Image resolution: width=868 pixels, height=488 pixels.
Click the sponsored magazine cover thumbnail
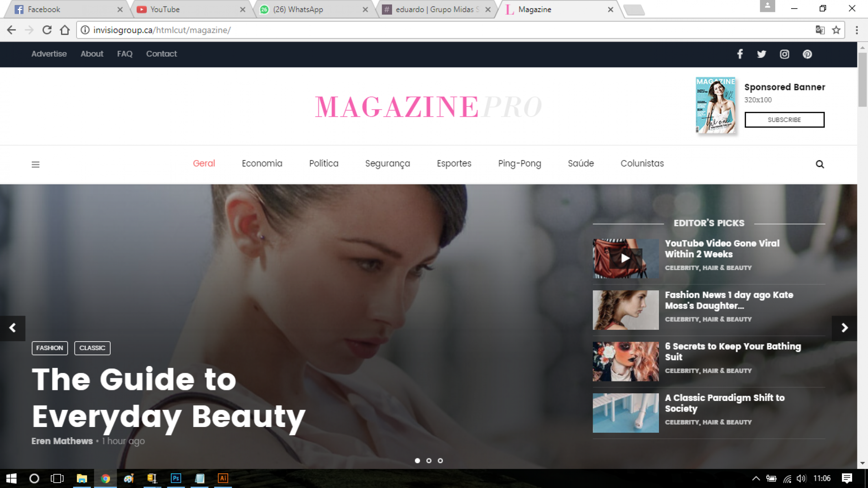[715, 105]
